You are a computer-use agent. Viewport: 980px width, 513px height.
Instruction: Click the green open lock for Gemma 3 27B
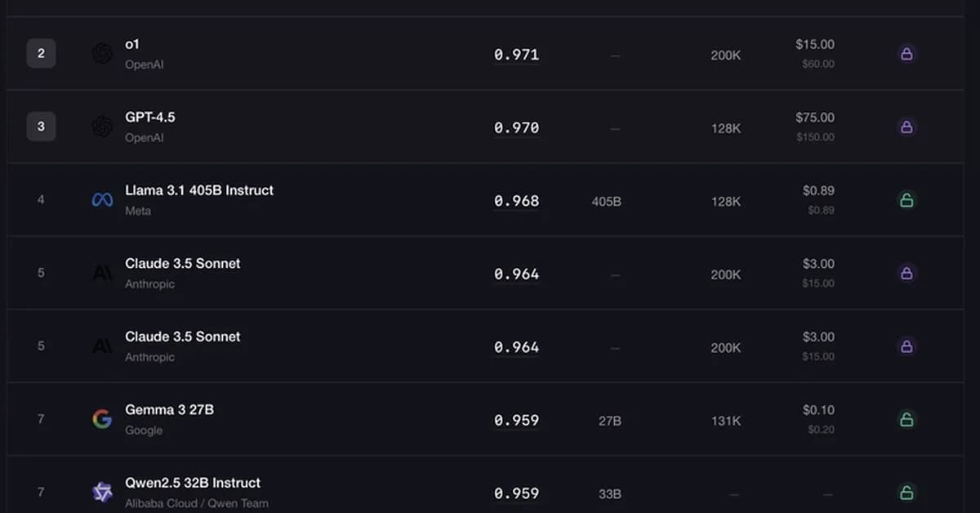(906, 419)
